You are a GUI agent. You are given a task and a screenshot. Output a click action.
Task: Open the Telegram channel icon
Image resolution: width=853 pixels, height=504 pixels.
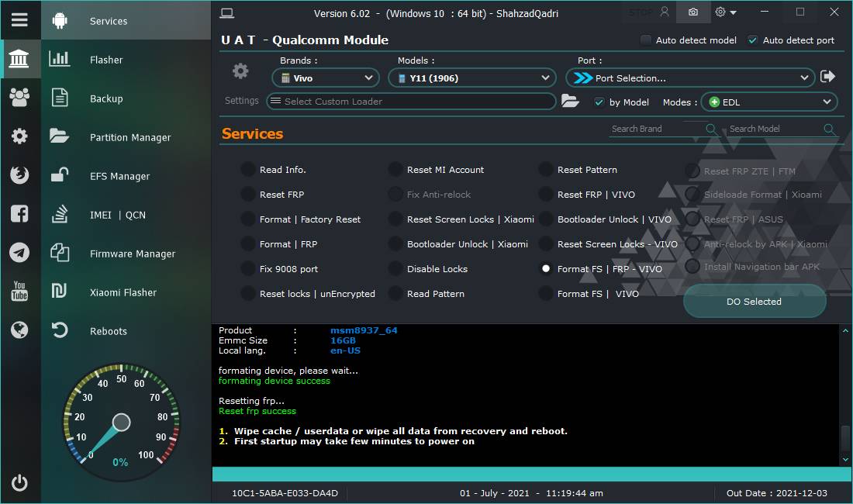tap(19, 252)
